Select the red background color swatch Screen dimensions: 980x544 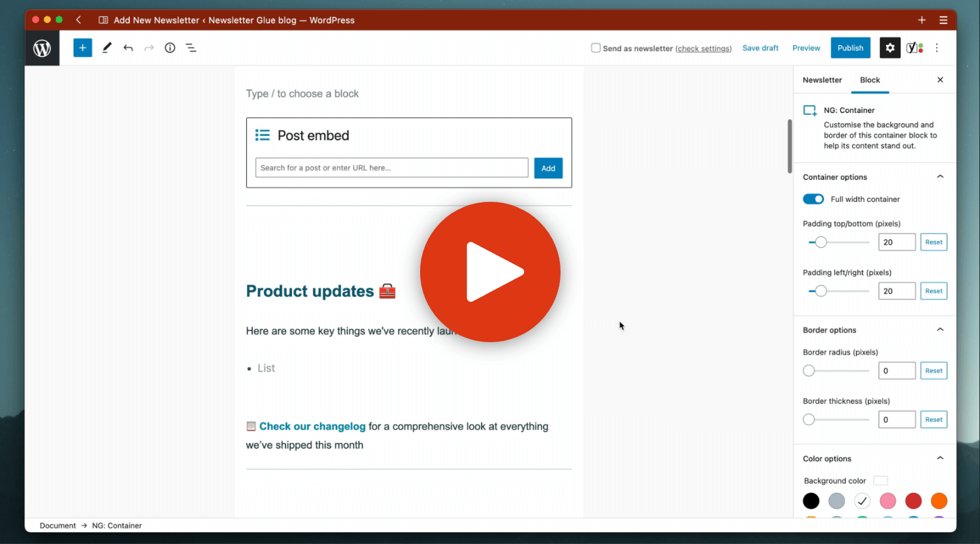(x=913, y=501)
